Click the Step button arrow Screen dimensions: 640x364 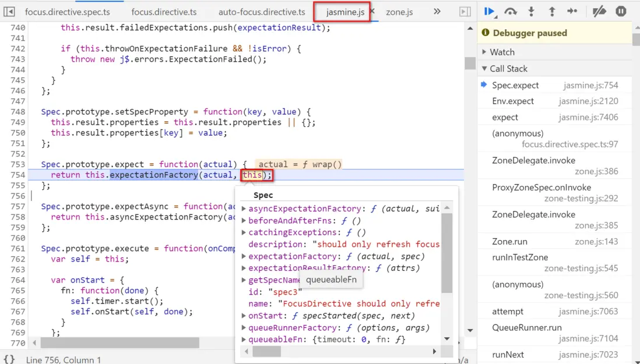click(572, 11)
